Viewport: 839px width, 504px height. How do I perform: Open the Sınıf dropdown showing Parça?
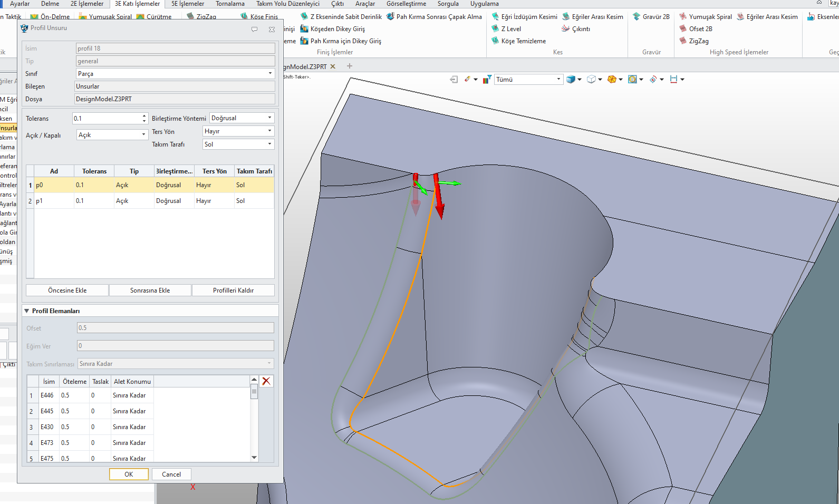pos(270,74)
